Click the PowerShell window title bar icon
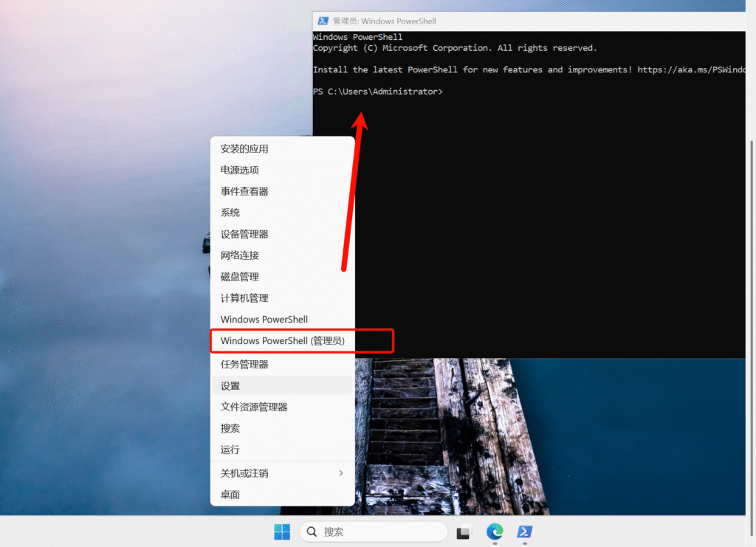Image resolution: width=756 pixels, height=547 pixels. click(323, 21)
